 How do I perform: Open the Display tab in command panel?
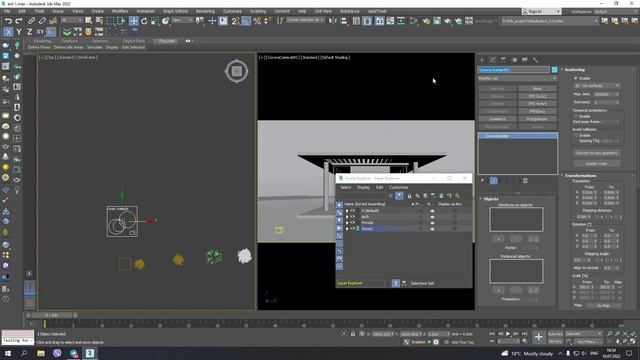point(525,60)
